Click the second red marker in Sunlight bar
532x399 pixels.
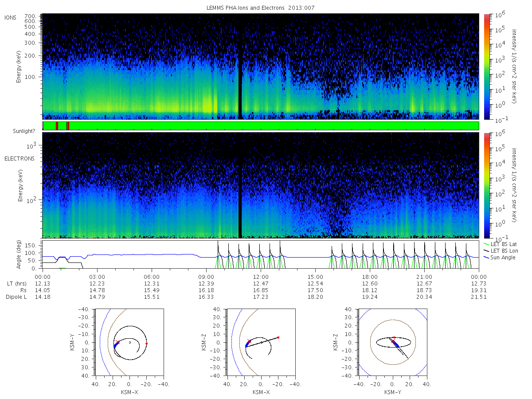67,126
